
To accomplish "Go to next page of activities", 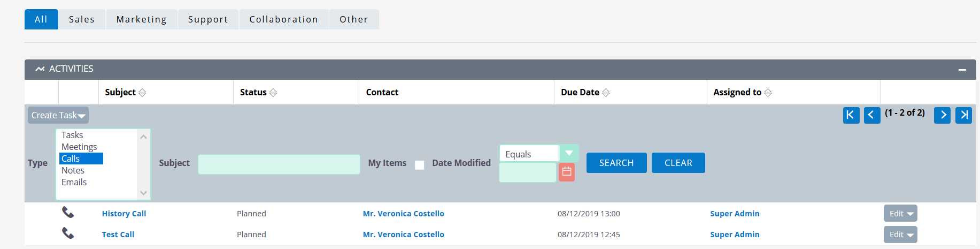I will pos(942,115).
